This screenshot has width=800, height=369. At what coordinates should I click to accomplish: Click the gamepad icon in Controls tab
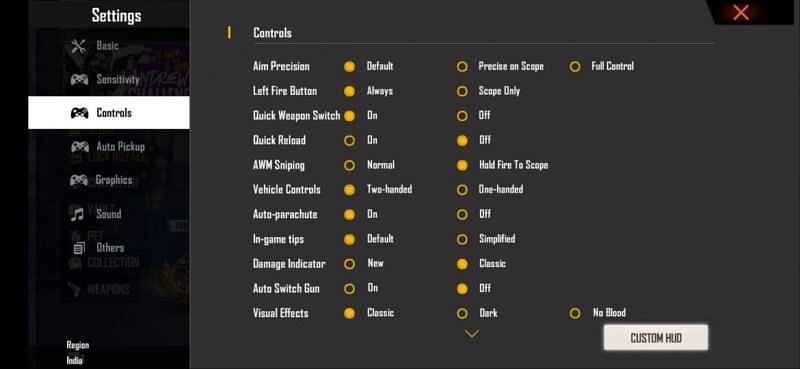[x=79, y=113]
